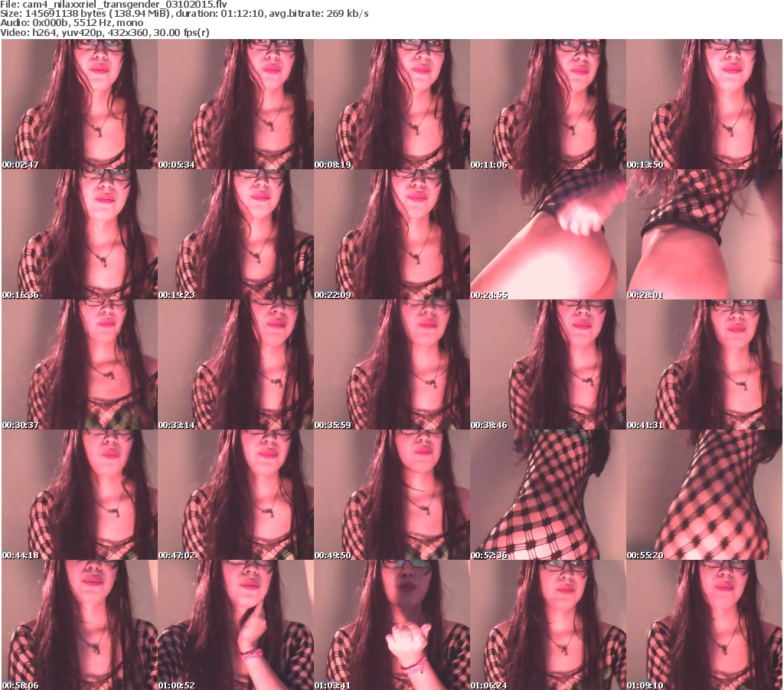Screen dimensions: 784x690
Task: Pick the preview frame marked 00:49:50
Action: click(x=391, y=495)
